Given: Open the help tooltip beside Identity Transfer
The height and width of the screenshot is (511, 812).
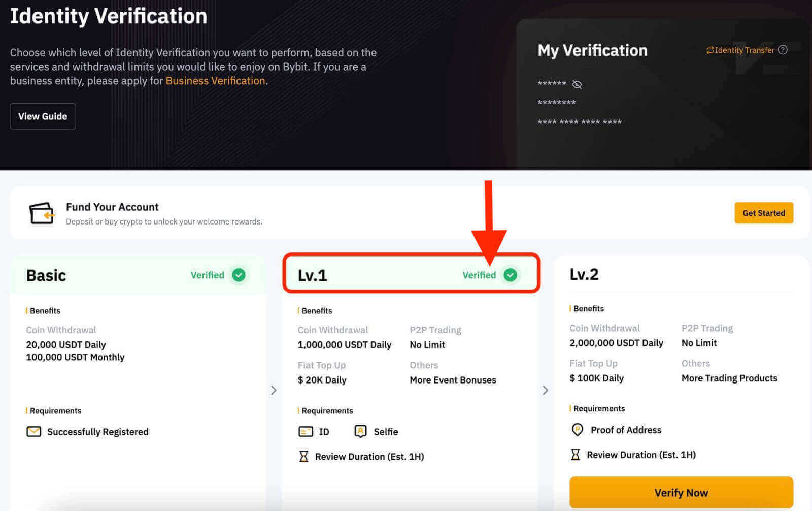Looking at the screenshot, I should (x=783, y=50).
